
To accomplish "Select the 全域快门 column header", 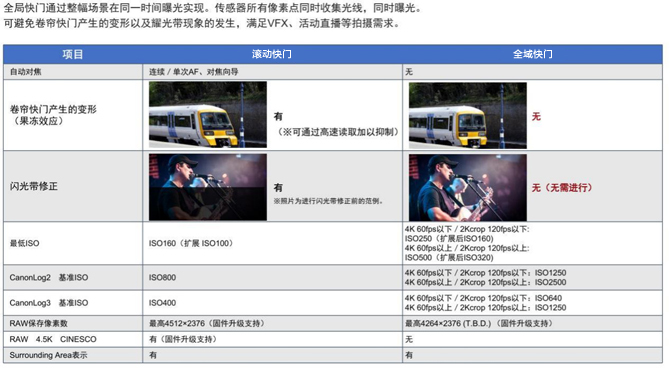I will (532, 54).
